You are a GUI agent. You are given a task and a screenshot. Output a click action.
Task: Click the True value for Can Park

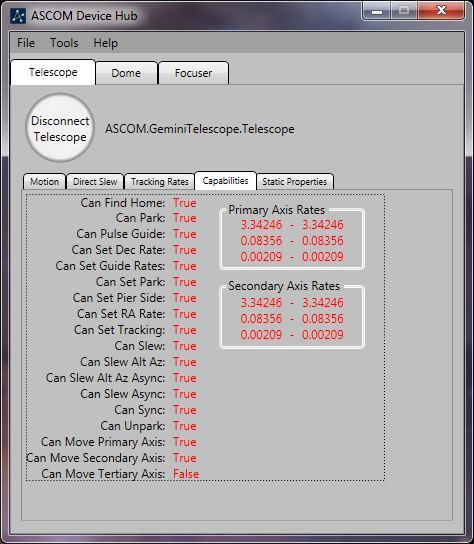pos(185,218)
